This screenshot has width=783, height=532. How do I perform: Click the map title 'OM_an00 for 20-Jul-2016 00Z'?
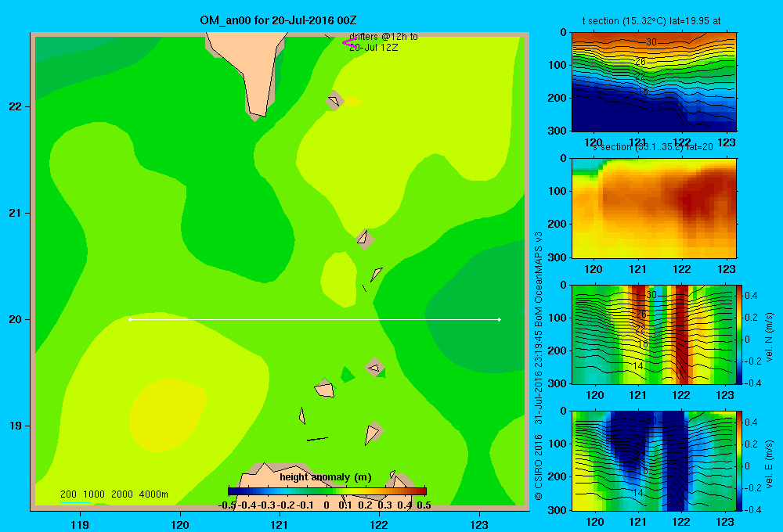(x=278, y=20)
